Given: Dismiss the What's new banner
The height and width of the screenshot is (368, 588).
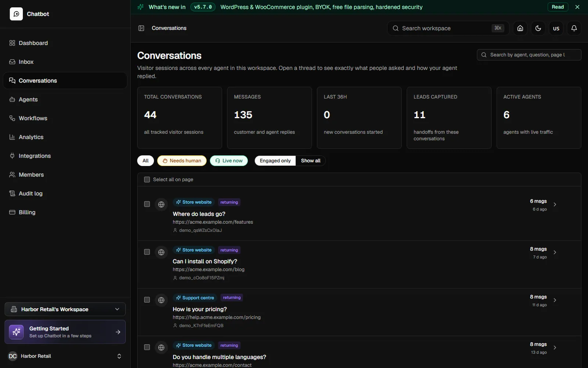Looking at the screenshot, I should (577, 7).
